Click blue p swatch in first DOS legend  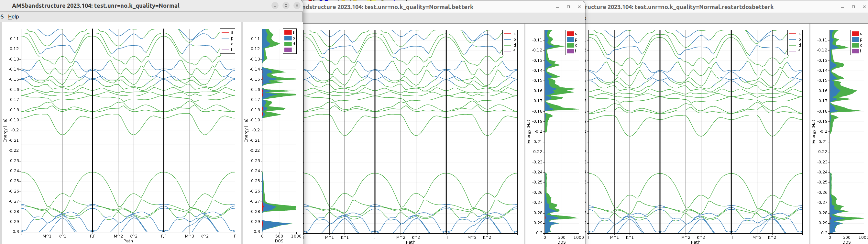288,38
